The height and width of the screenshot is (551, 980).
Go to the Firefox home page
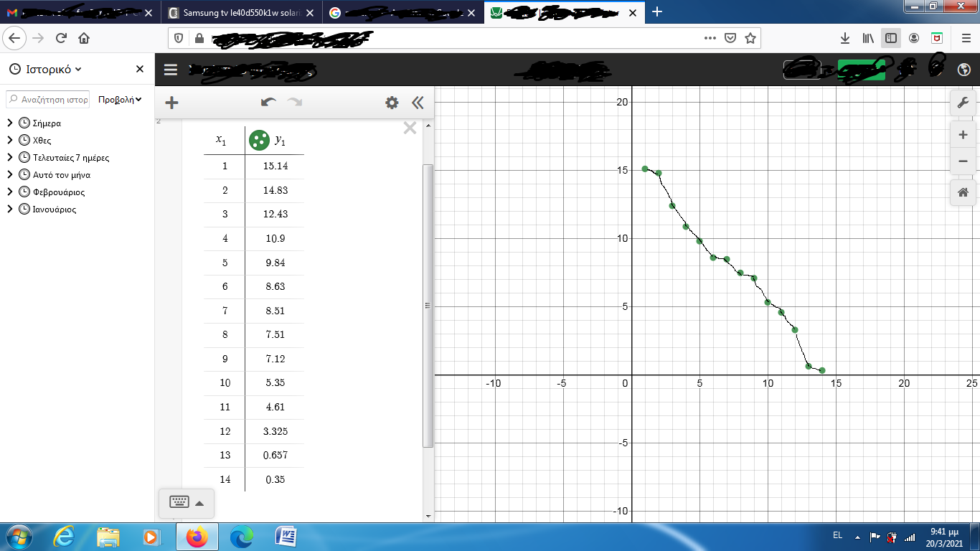pyautogui.click(x=84, y=38)
